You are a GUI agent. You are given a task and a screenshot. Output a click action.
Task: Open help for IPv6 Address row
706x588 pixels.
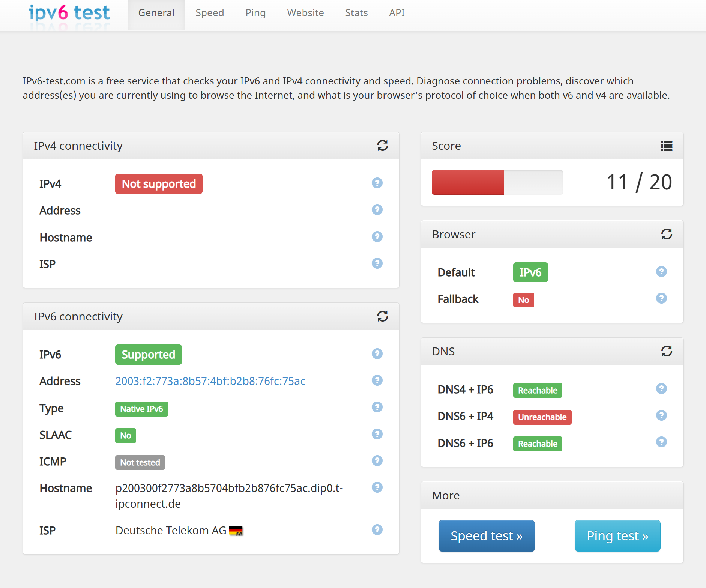377,380
